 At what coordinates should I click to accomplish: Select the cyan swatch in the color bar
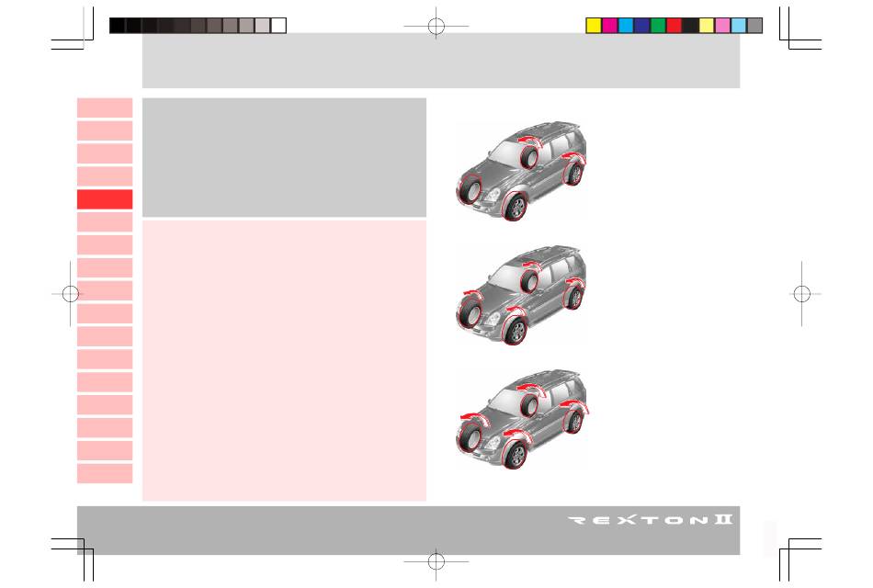[626, 26]
